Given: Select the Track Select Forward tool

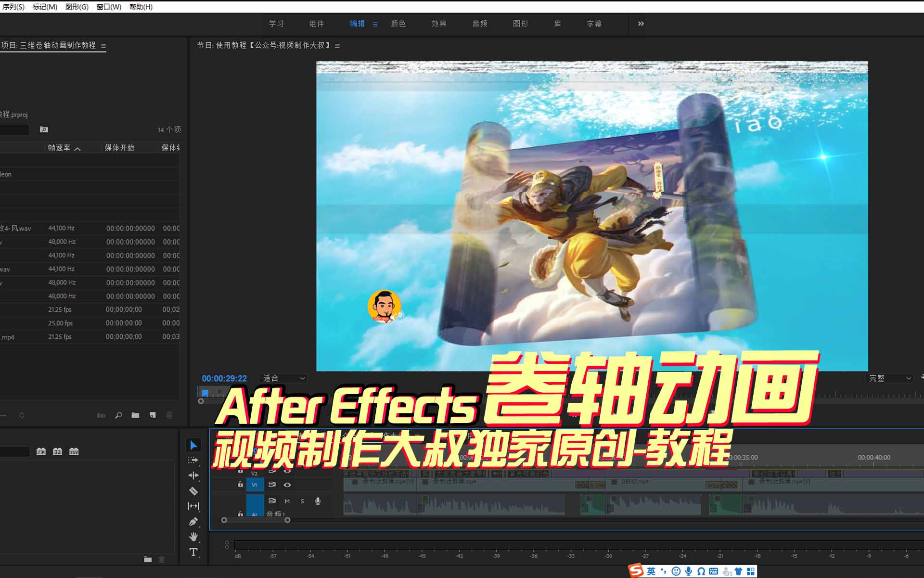Looking at the screenshot, I should 193,460.
